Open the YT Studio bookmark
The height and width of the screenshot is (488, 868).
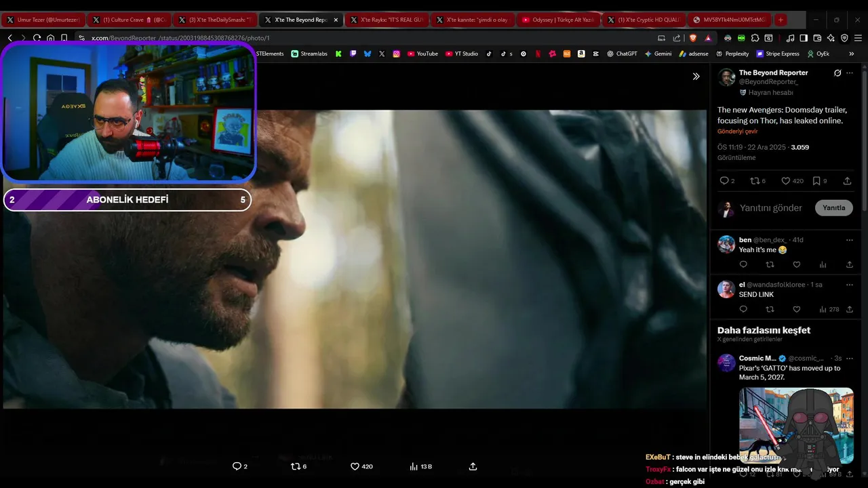(462, 54)
